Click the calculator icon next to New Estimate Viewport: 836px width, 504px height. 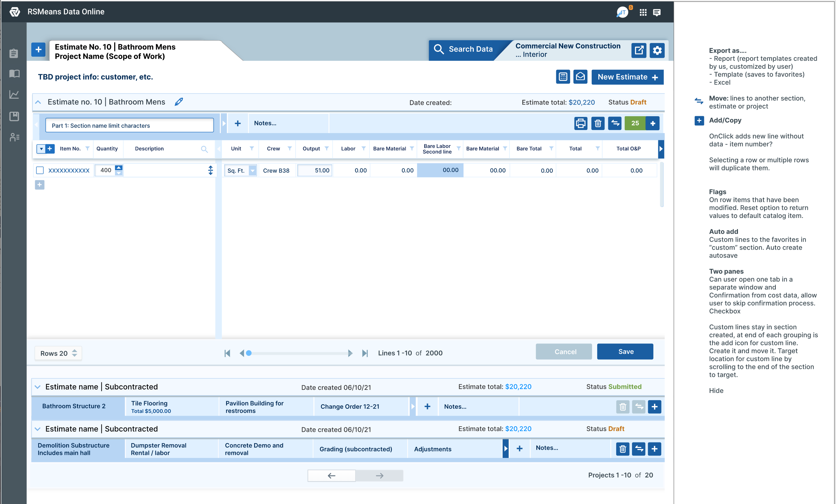563,77
